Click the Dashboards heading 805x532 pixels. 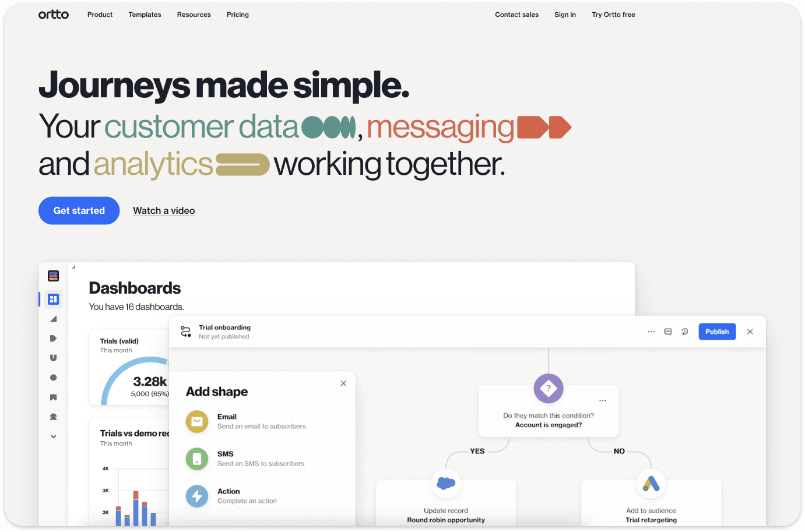135,288
